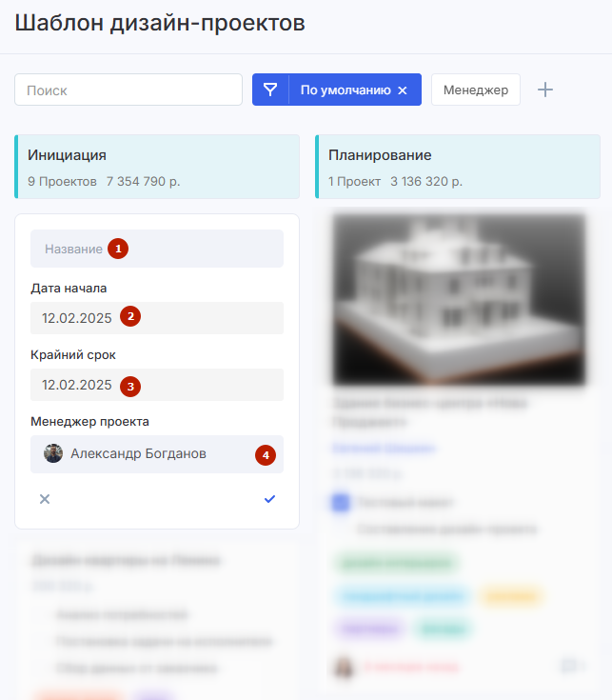The width and height of the screenshot is (612, 700).
Task: Open the "Менеджер проекта" selector
Action: click(x=157, y=454)
